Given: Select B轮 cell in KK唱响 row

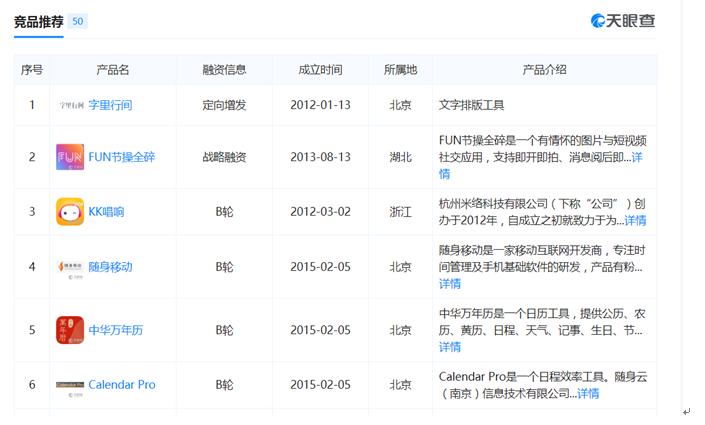Looking at the screenshot, I should pos(224,212).
